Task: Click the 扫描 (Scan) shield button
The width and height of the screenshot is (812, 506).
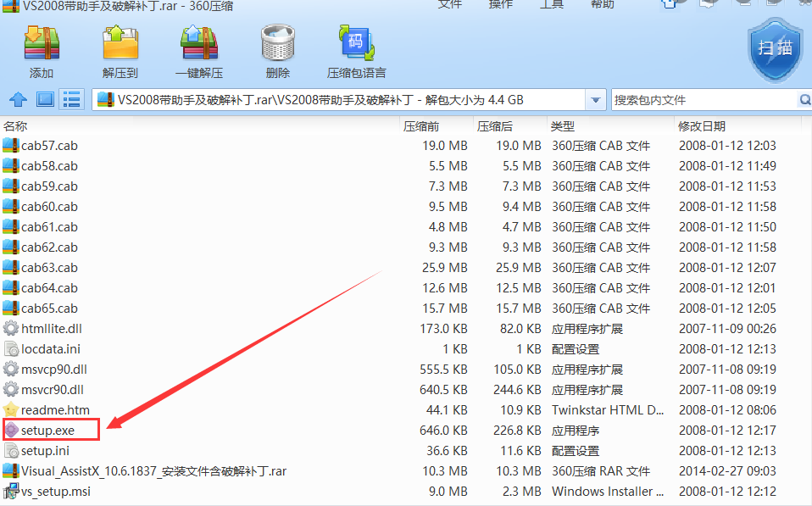Action: click(x=776, y=49)
